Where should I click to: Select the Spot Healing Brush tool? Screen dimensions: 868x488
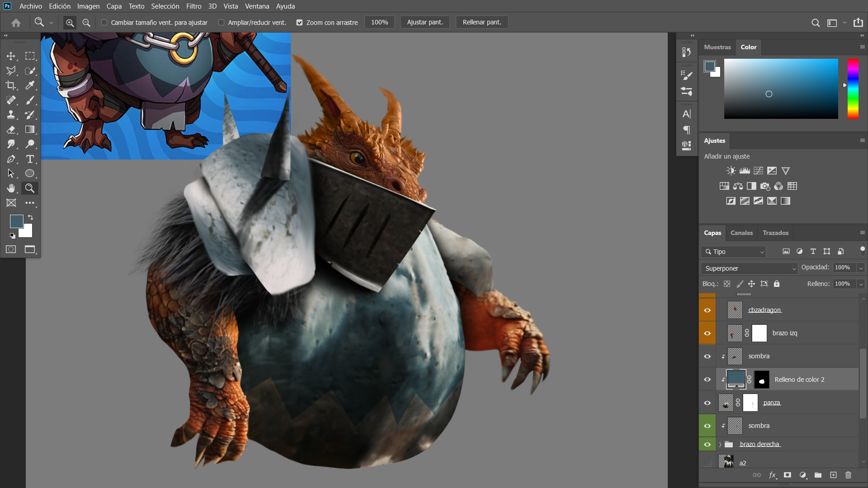pos(11,100)
